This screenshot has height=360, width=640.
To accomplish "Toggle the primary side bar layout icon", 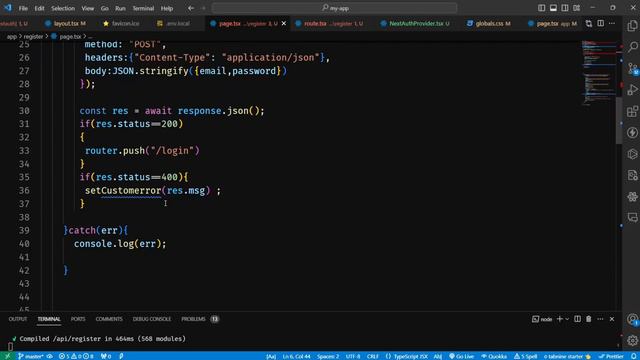I will point(541,8).
